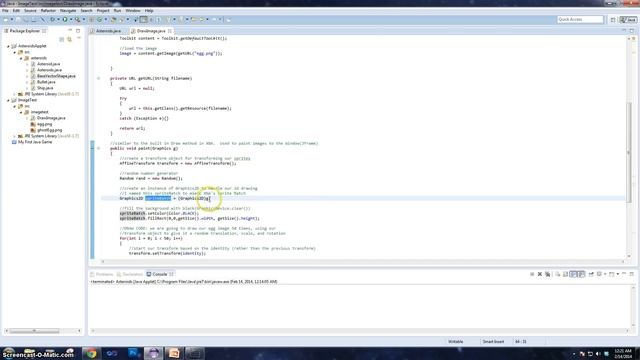
Task: Open the Refactor menu
Action: coord(48,11)
